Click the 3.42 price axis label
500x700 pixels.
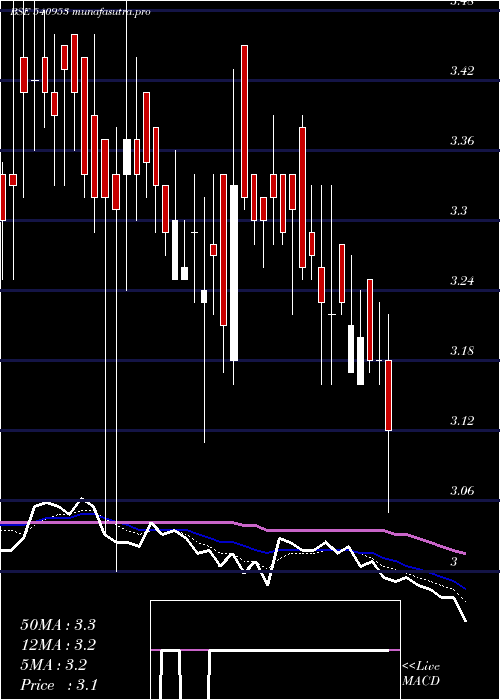[462, 71]
